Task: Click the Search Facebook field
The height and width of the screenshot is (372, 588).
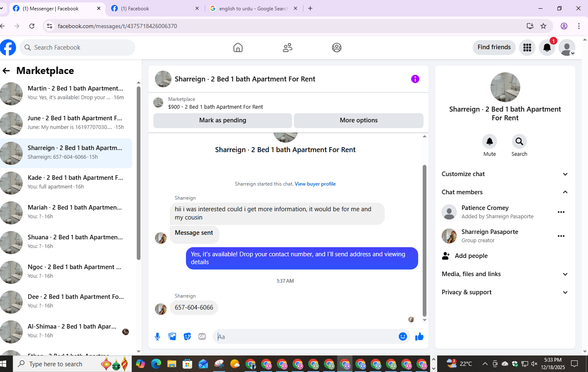Action: 77,48
